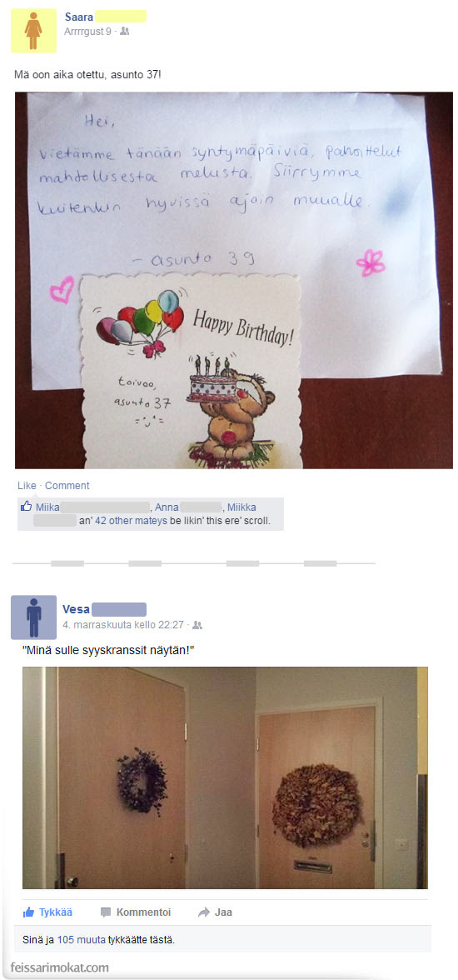Open Saara's profile name link
This screenshot has height=980, width=458.
coord(79,17)
